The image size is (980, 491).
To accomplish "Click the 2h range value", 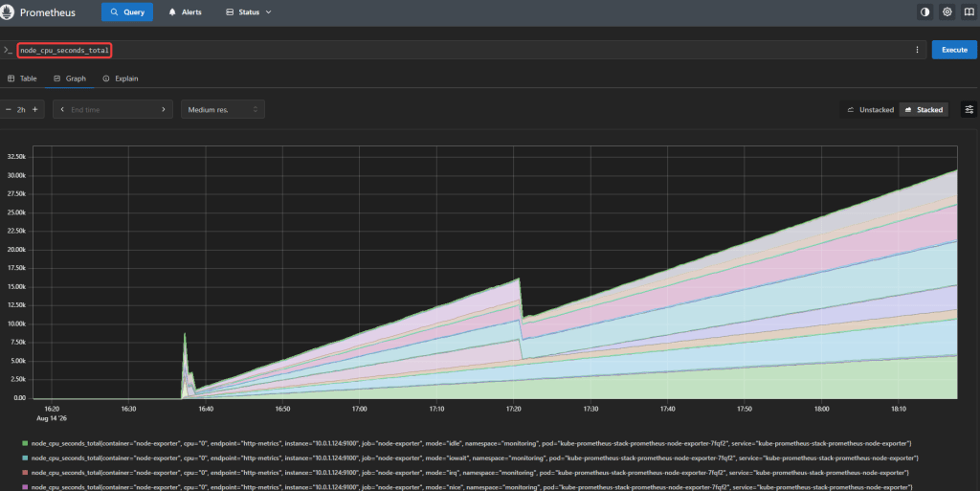I will (x=21, y=109).
